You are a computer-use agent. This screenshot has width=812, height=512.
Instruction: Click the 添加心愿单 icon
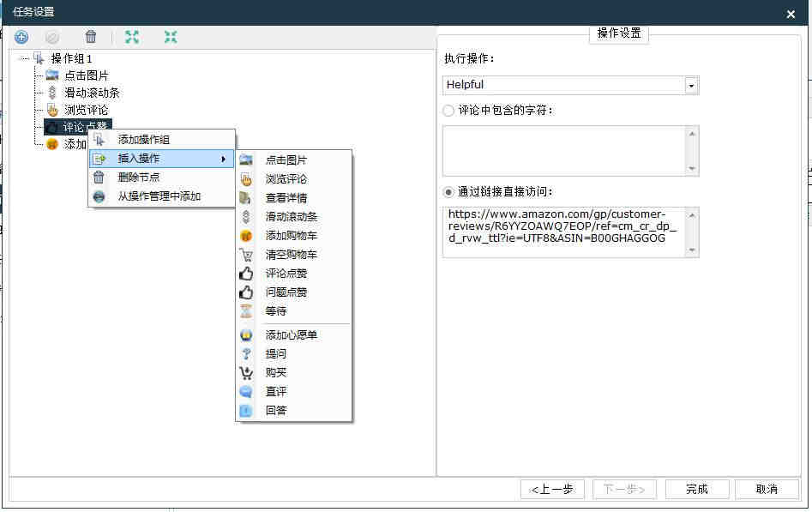click(x=246, y=334)
